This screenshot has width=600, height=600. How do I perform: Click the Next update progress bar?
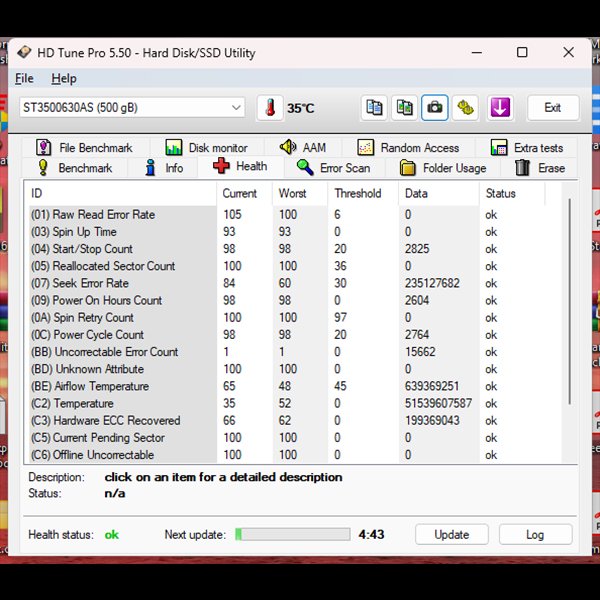(293, 534)
